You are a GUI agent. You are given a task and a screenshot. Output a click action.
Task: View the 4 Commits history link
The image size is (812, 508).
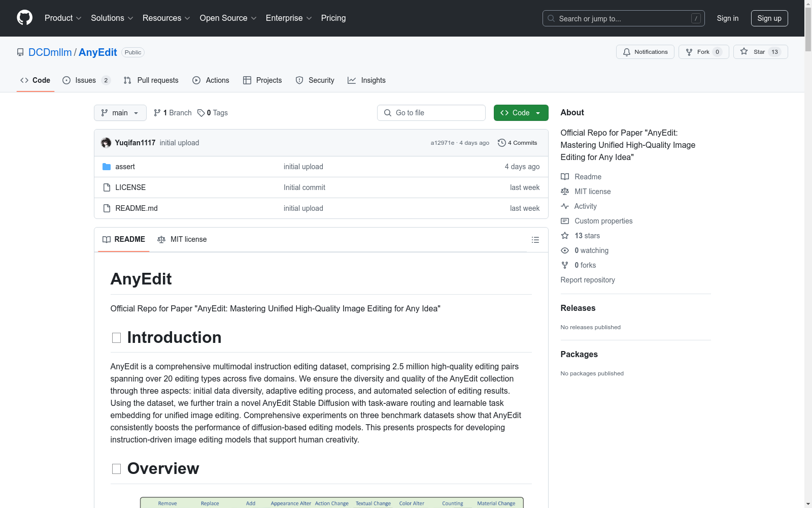[x=518, y=143]
